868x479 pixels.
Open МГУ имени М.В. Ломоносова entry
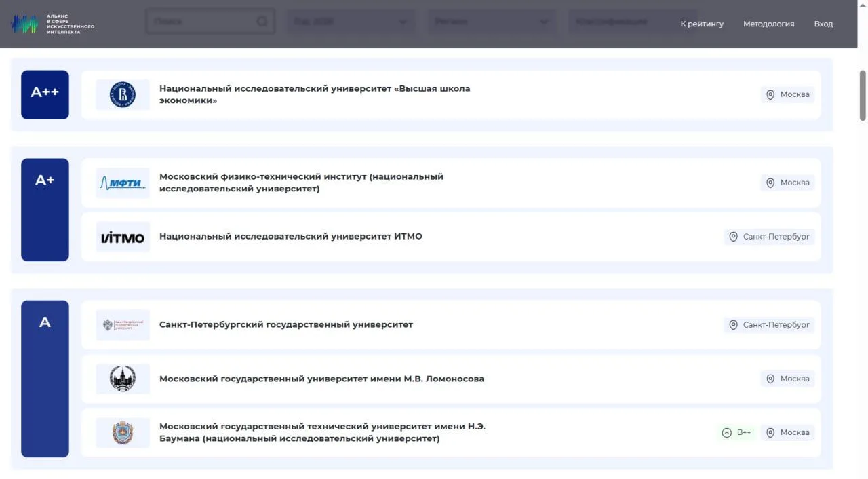pyautogui.click(x=451, y=379)
